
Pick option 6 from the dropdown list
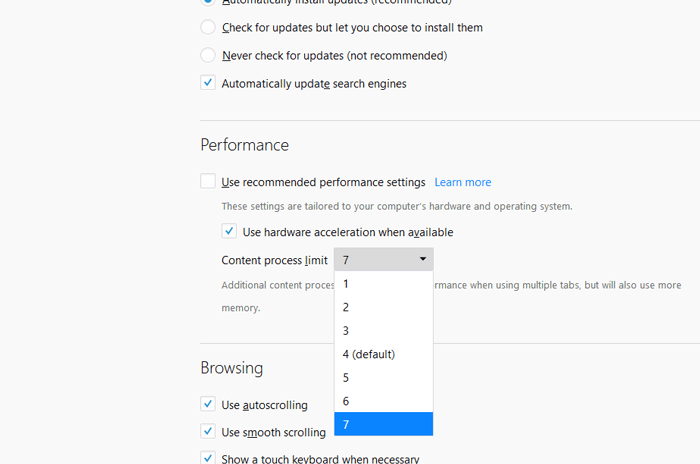click(x=383, y=401)
